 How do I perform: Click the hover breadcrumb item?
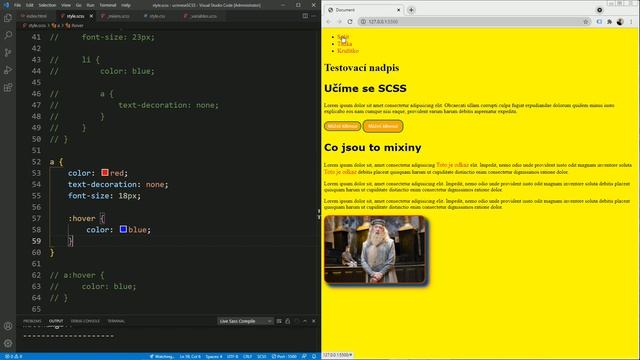[x=75, y=25]
